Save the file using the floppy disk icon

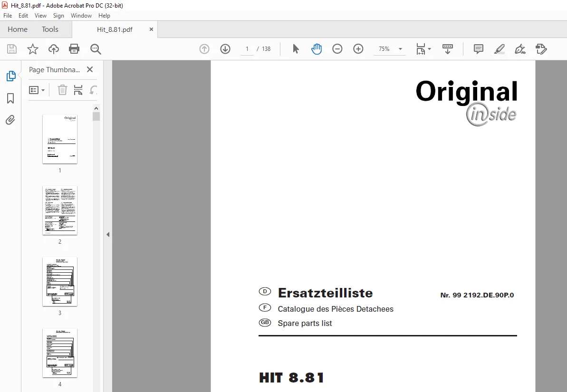12,49
